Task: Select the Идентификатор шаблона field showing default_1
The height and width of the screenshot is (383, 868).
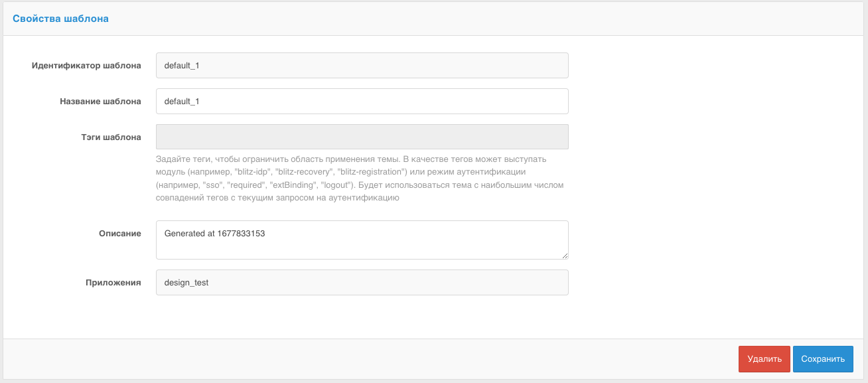Action: pyautogui.click(x=362, y=65)
